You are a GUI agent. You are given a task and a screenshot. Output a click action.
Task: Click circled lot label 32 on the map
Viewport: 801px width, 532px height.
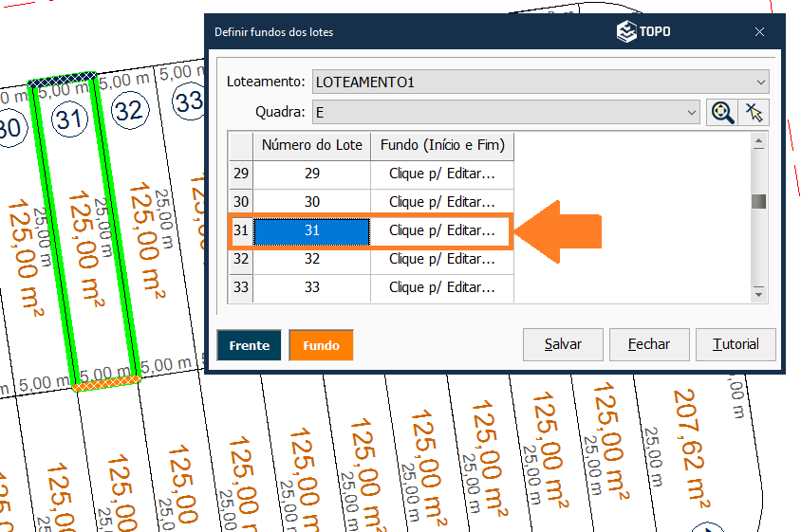(128, 111)
